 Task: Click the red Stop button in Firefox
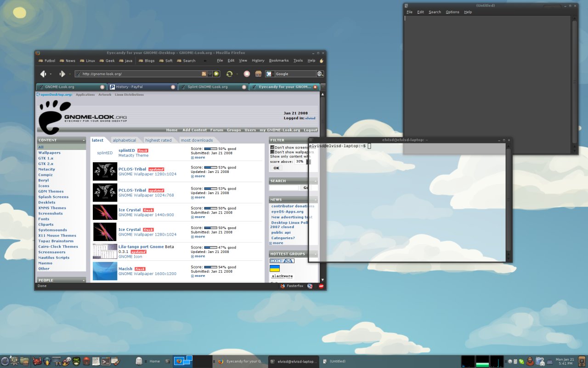coord(247,74)
